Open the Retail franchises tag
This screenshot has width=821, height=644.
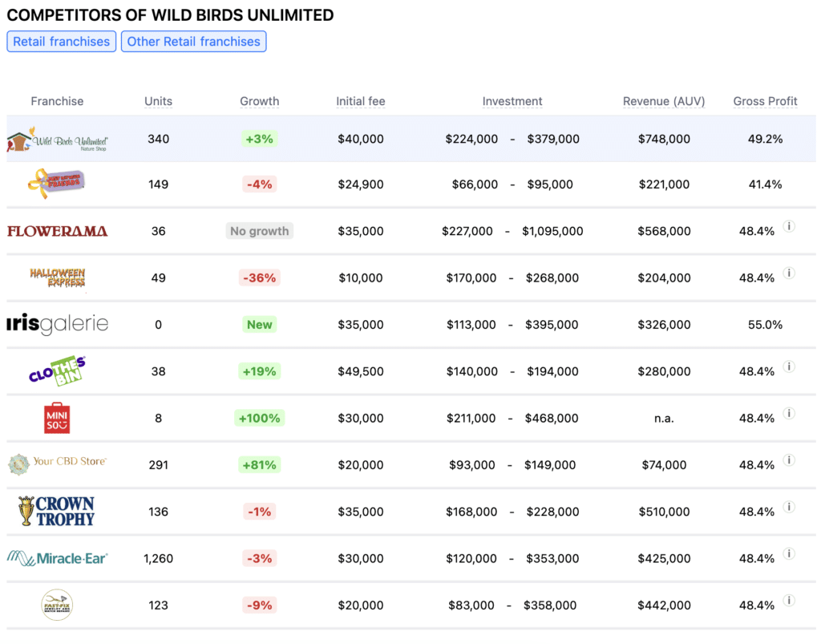61,42
